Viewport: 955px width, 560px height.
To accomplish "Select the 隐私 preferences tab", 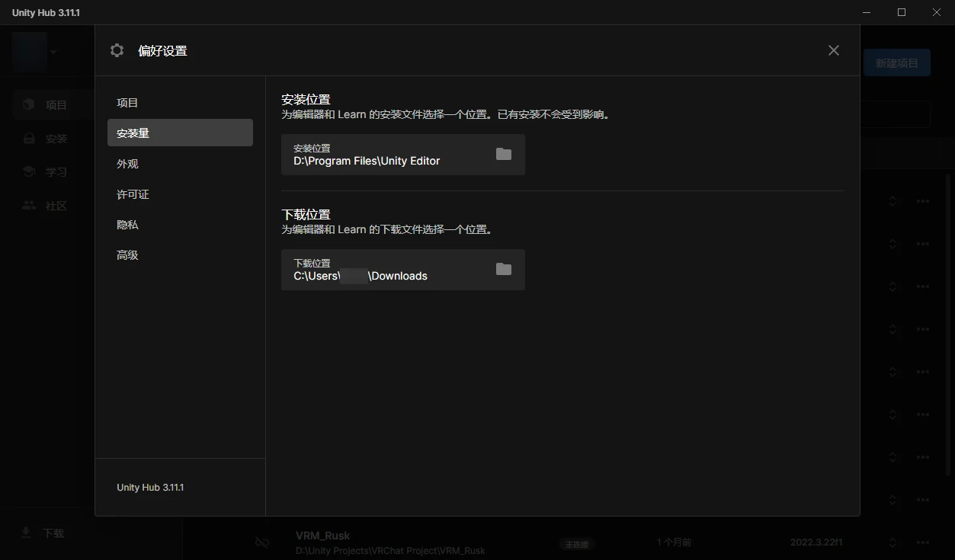I will coord(127,225).
